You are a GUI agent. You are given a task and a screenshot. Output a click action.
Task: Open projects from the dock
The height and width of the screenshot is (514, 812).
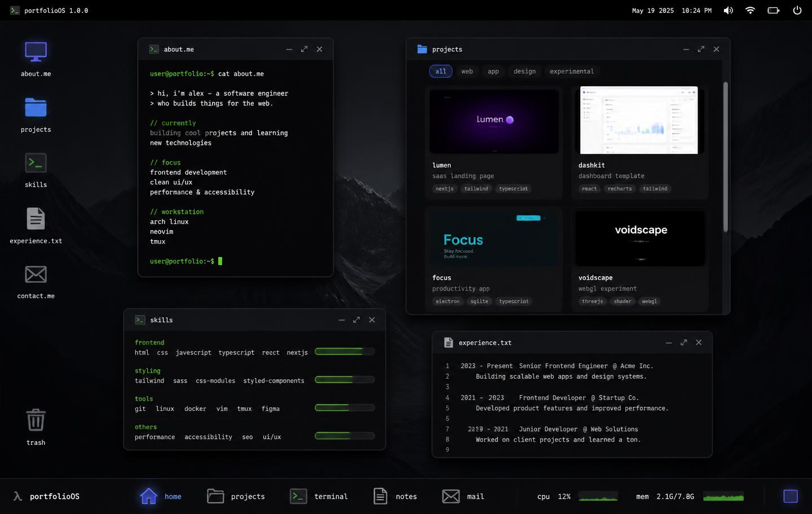click(x=236, y=496)
